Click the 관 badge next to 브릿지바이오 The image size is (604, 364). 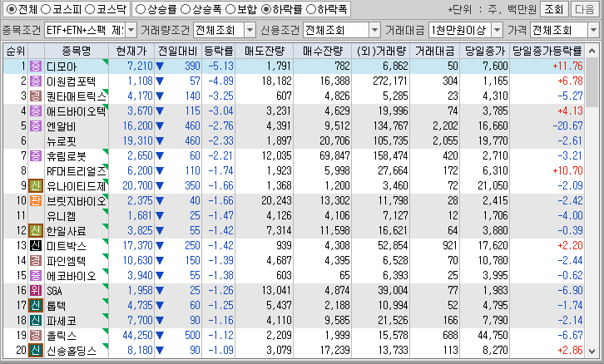(x=36, y=201)
